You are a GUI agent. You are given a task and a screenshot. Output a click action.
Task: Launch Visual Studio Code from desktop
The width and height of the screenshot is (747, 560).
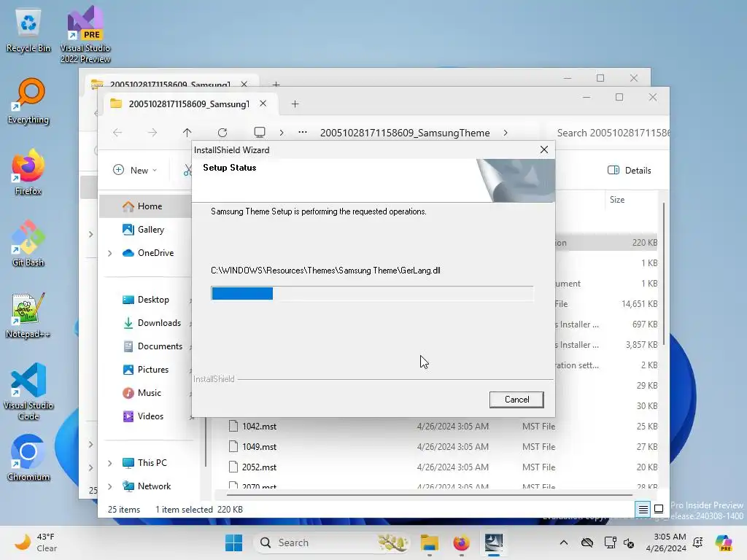point(28,392)
